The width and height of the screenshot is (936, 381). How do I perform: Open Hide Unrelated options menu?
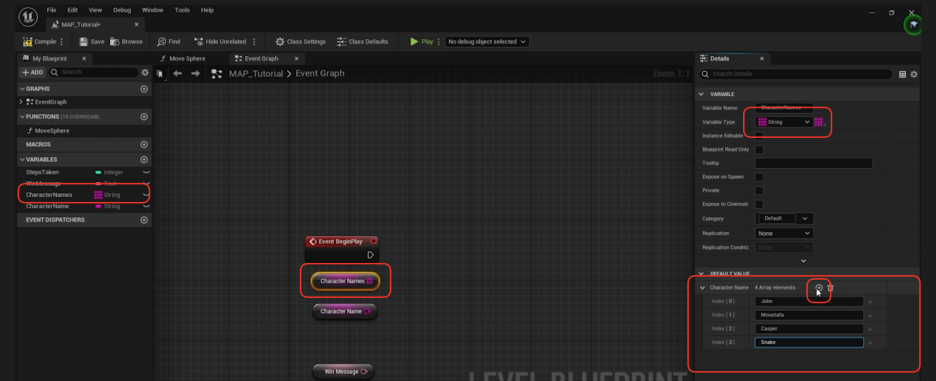tap(254, 42)
